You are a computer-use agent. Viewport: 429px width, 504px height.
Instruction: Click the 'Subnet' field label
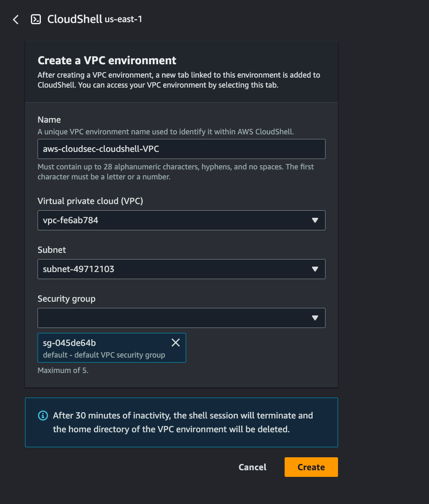tap(52, 250)
